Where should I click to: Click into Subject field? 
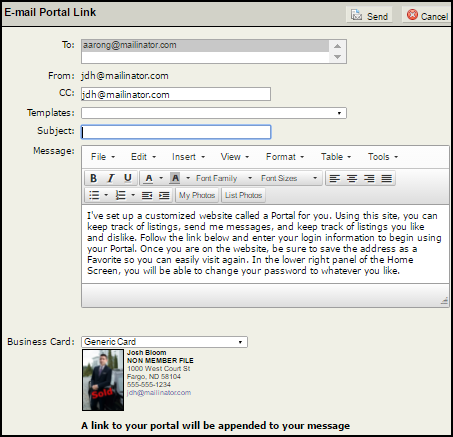pos(176,132)
